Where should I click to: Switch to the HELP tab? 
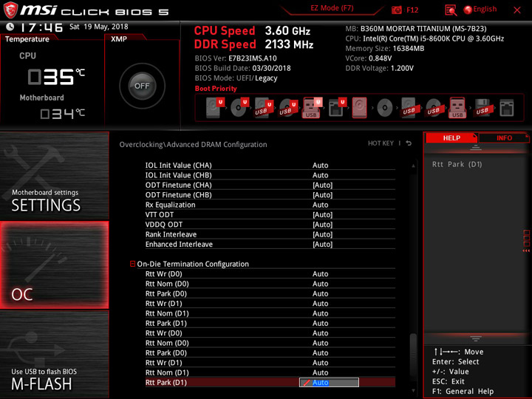[x=451, y=137]
